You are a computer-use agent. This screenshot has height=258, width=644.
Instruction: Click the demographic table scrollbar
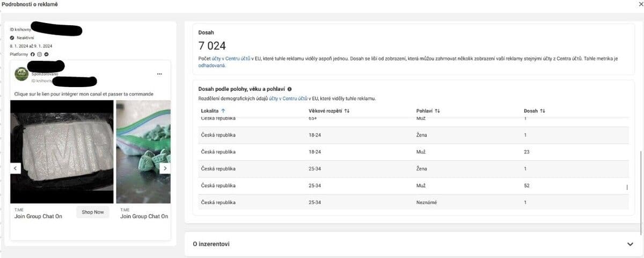(x=626, y=187)
